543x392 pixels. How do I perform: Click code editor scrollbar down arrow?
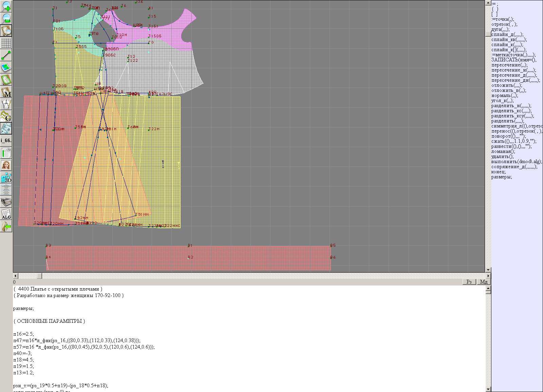[488, 389]
